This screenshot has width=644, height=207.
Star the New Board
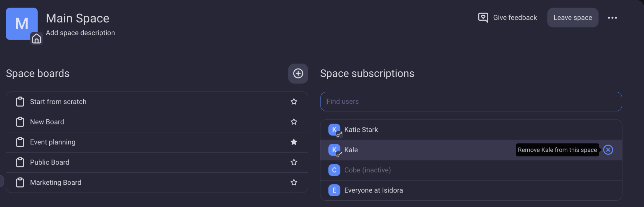tap(294, 122)
